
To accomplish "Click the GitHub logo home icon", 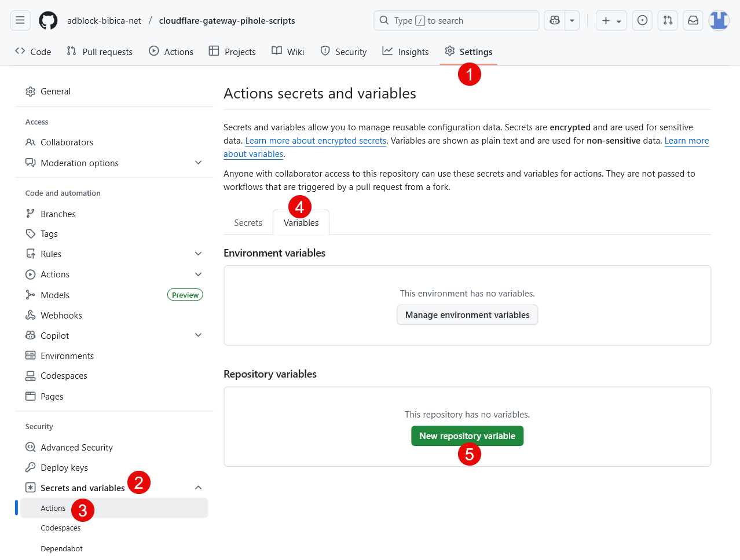I will [48, 21].
